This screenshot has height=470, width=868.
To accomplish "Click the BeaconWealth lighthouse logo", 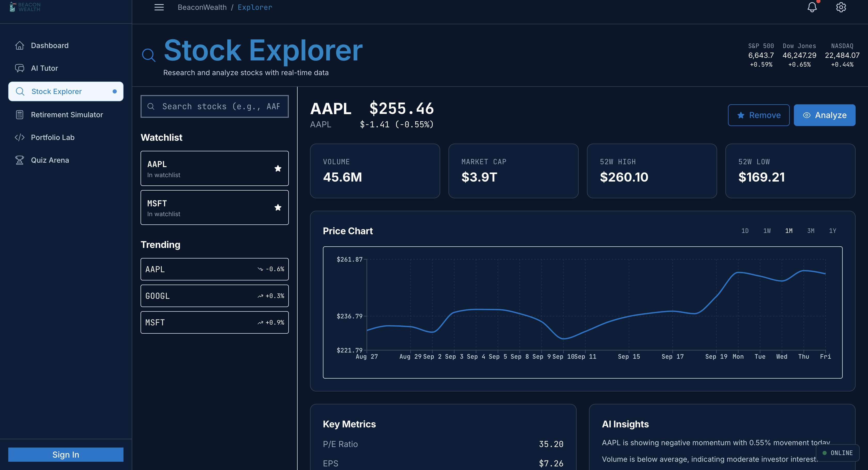I will click(x=13, y=7).
